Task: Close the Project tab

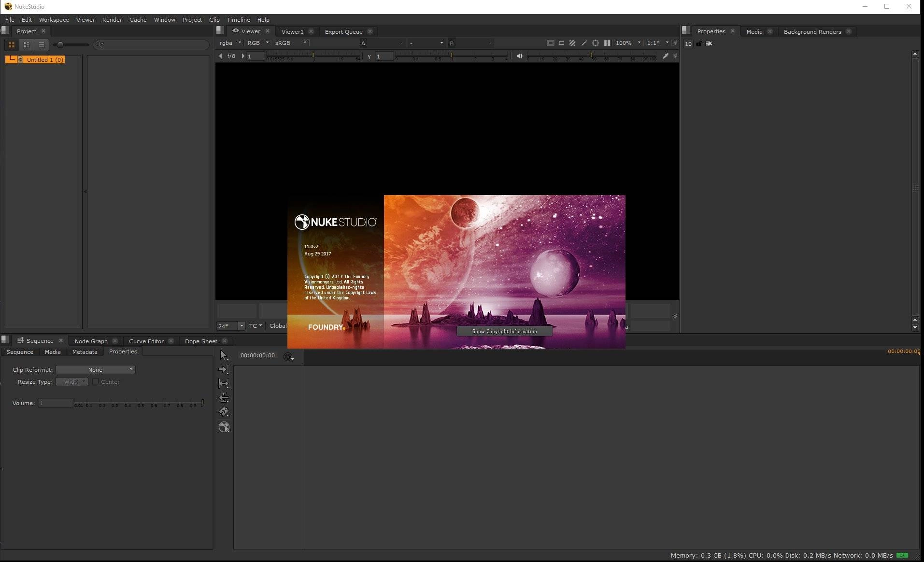Action: [x=43, y=31]
